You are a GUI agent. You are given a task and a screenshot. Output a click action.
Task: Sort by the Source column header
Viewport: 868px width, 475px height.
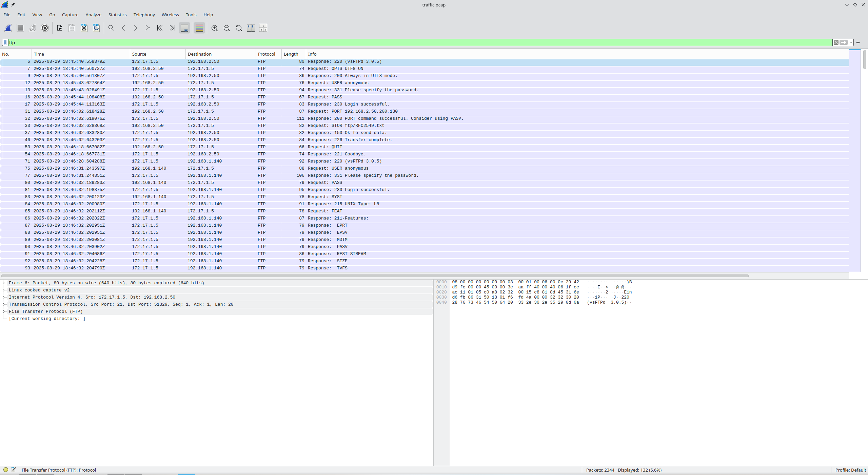point(158,54)
